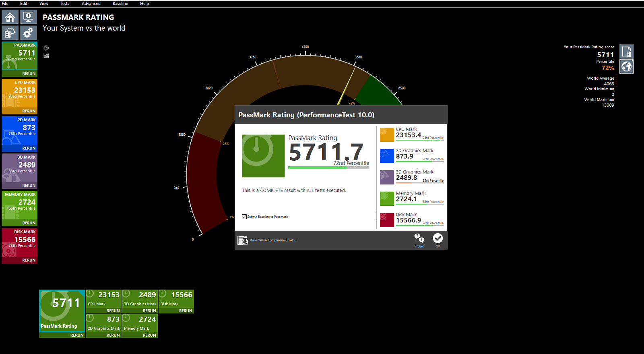Image resolution: width=644 pixels, height=354 pixels.
Task: Click the World Maximum 13009 value
Action: click(608, 105)
